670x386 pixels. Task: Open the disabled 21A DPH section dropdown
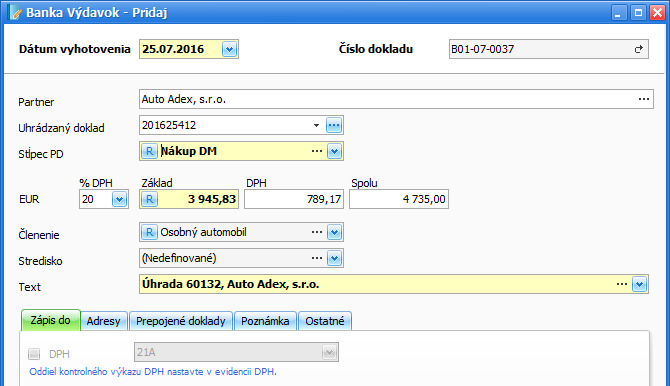(329, 352)
